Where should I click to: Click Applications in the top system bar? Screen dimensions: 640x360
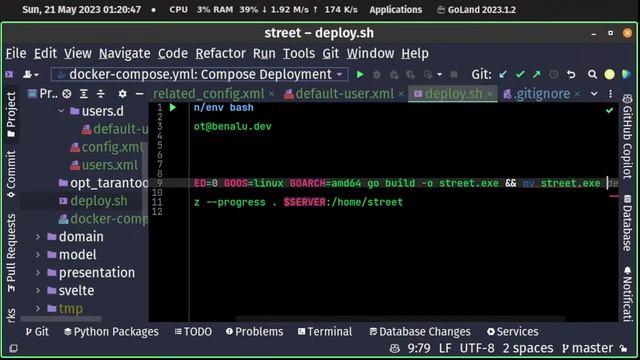click(x=396, y=10)
